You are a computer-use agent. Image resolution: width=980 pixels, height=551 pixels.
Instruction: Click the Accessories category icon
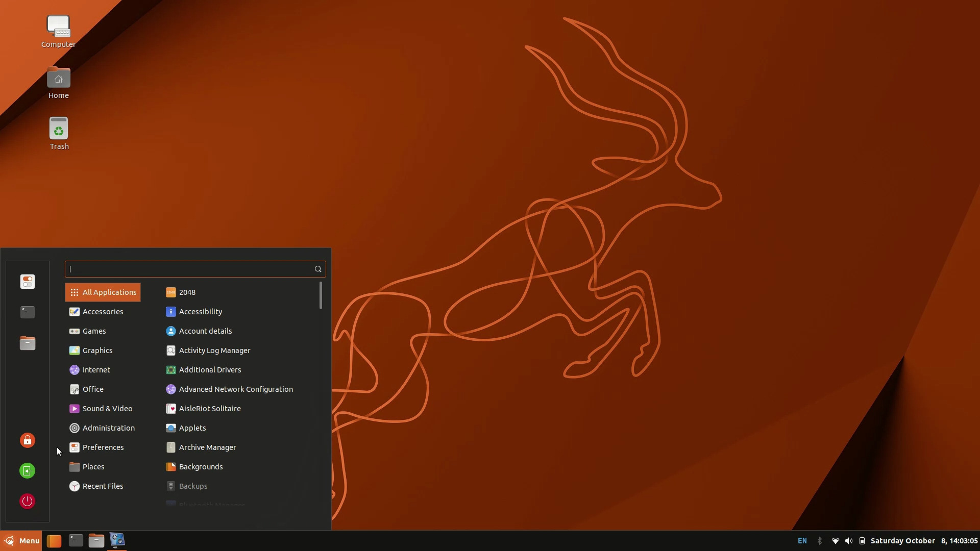point(73,311)
